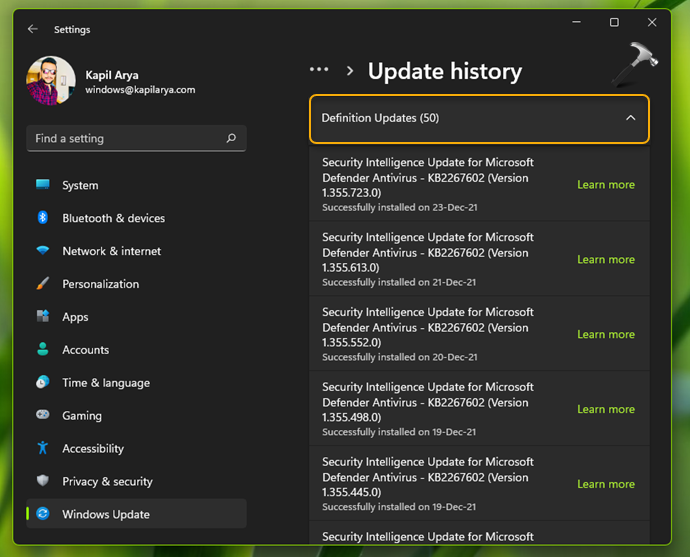
Task: Open Learn more for version 1.355.723.0
Action: tap(605, 185)
